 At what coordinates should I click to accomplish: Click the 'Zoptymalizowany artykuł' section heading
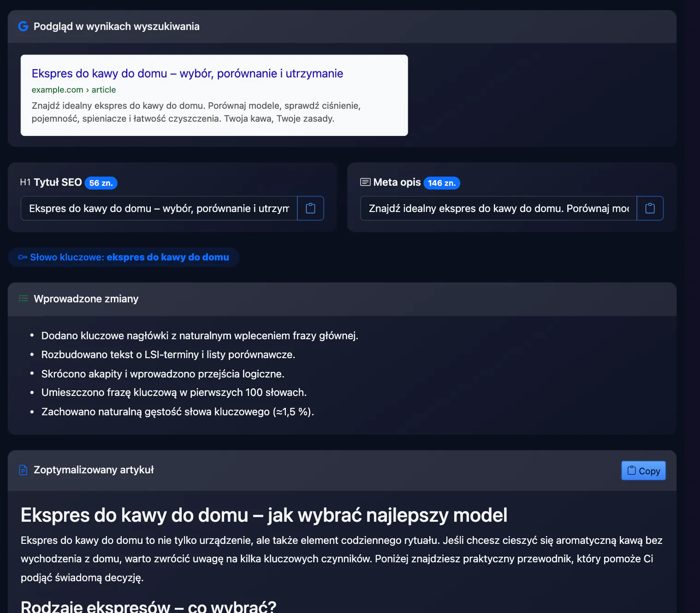click(x=94, y=470)
